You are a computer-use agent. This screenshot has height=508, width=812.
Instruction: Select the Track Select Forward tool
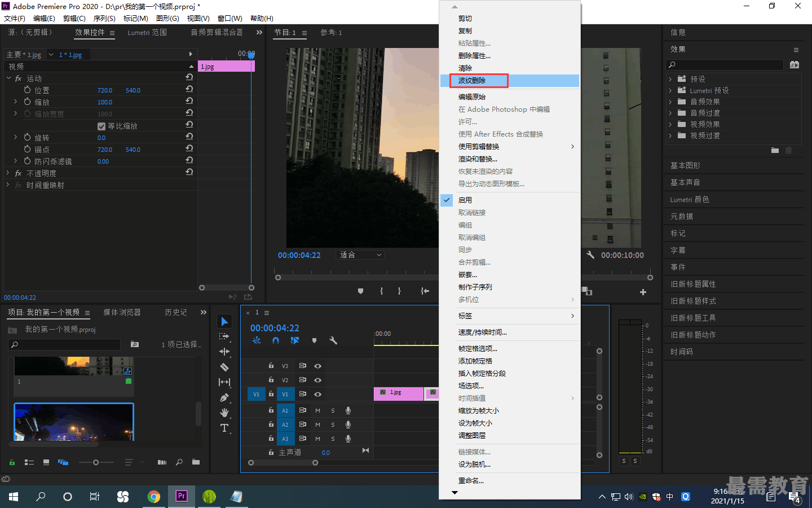coord(224,336)
